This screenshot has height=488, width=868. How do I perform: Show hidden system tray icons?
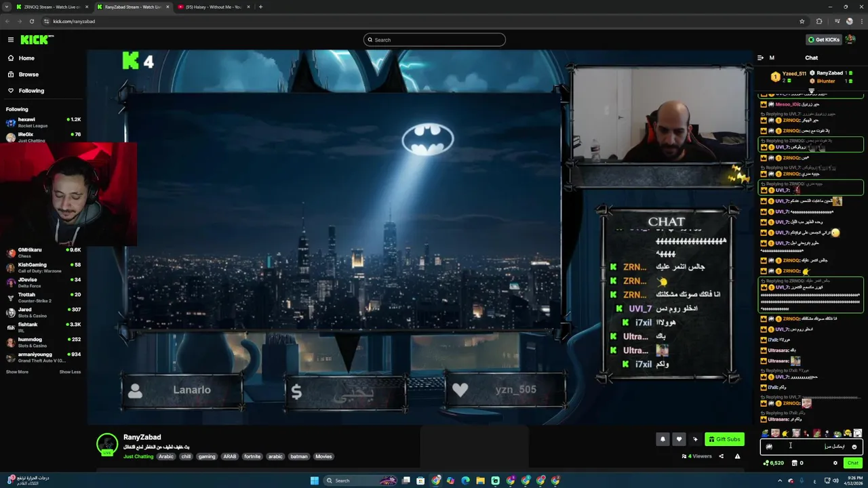[780, 481]
